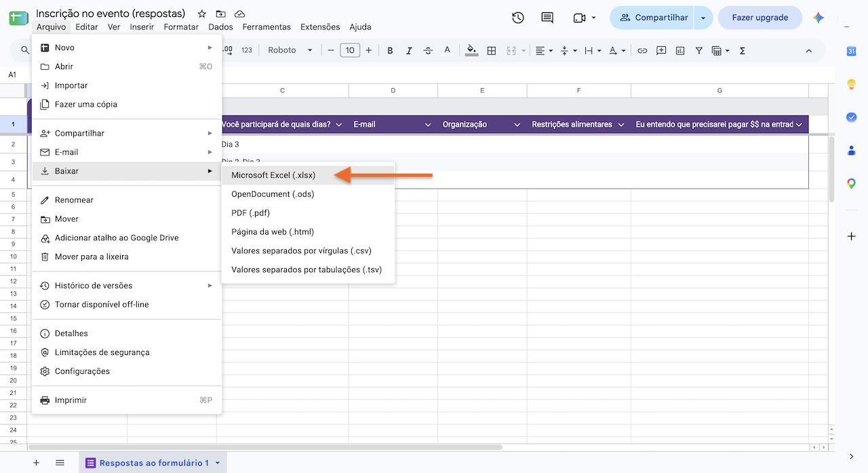Check the cloud save status icon

239,14
